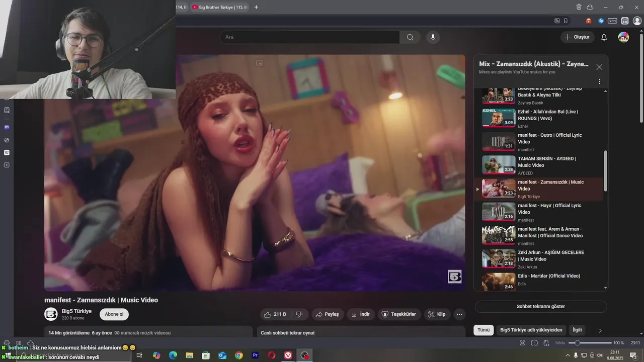Open YouTube notifications bell

[x=604, y=37]
